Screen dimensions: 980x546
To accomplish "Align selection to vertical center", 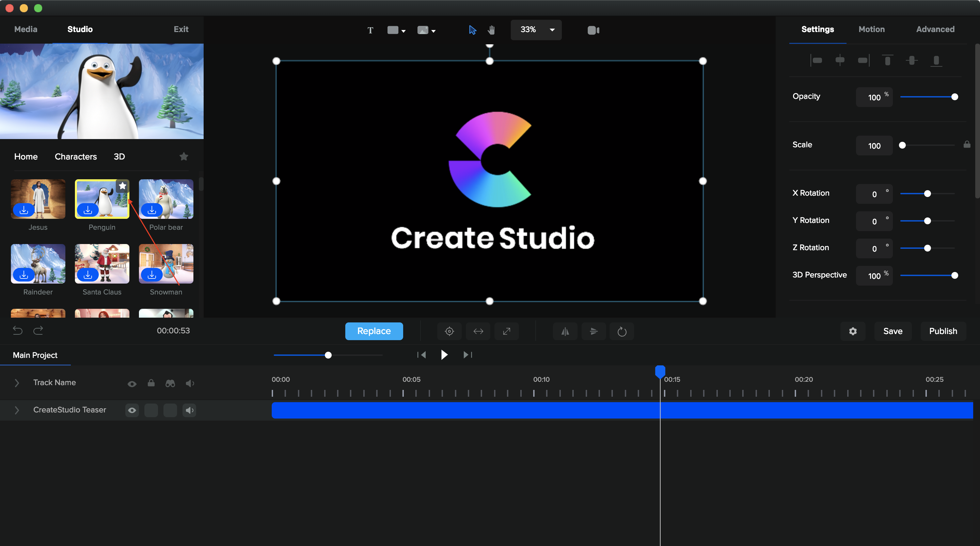I will tap(912, 60).
